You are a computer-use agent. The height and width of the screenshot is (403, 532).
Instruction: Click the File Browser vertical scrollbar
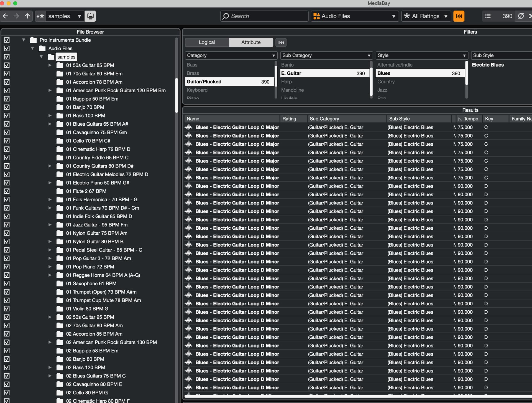[177, 96]
